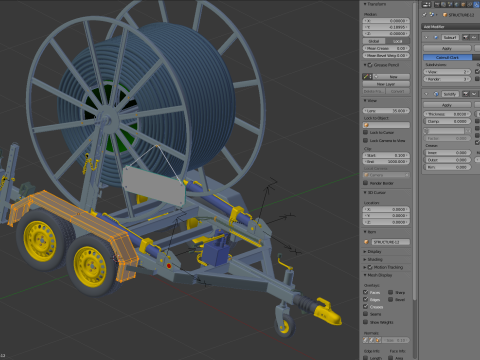
Task: Collapse the Item panel
Action: coord(365,232)
